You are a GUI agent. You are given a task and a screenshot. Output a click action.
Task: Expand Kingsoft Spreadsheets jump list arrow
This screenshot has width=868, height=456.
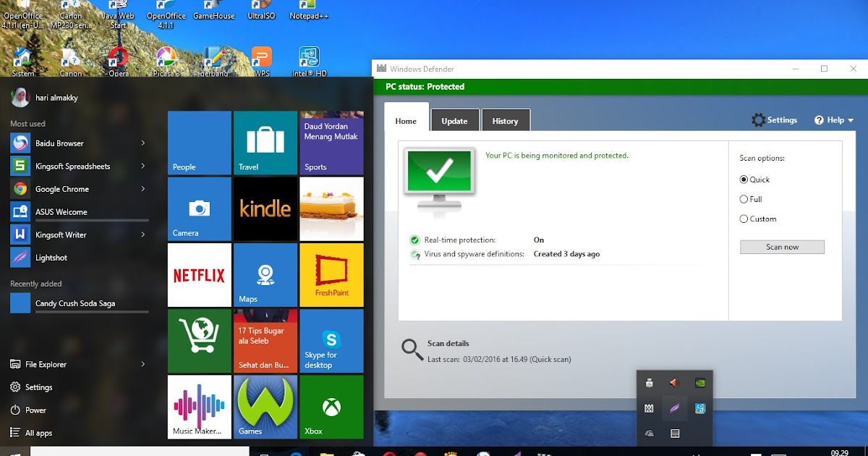[x=143, y=166]
